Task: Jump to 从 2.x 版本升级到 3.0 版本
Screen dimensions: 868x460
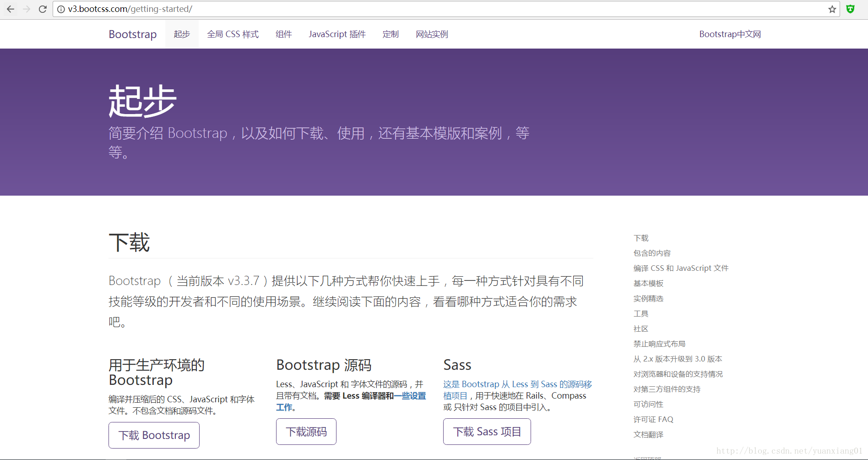Action: [x=678, y=359]
